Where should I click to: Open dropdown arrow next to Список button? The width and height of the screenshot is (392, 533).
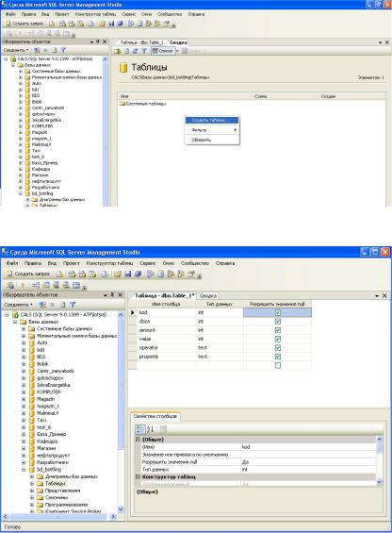click(177, 51)
